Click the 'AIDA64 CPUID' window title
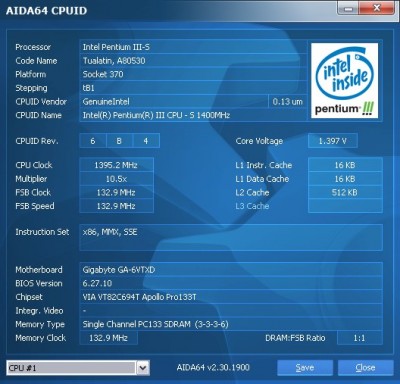The width and height of the screenshot is (400, 384). coord(46,11)
